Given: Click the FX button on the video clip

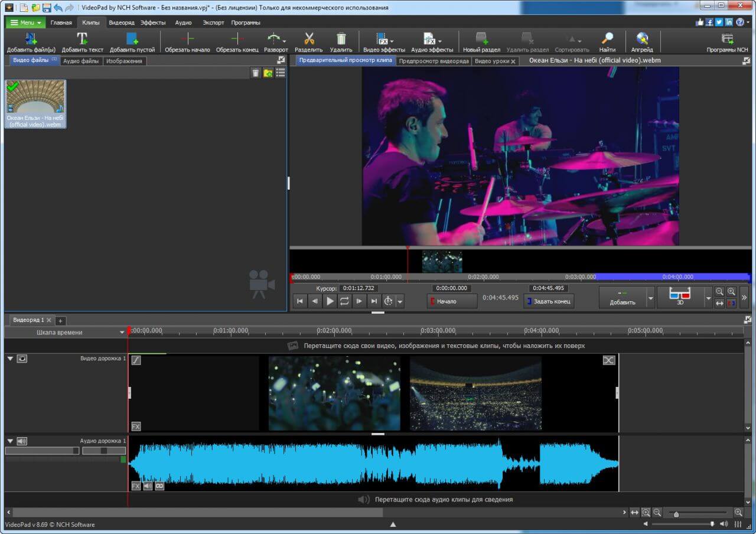Looking at the screenshot, I should coord(136,426).
